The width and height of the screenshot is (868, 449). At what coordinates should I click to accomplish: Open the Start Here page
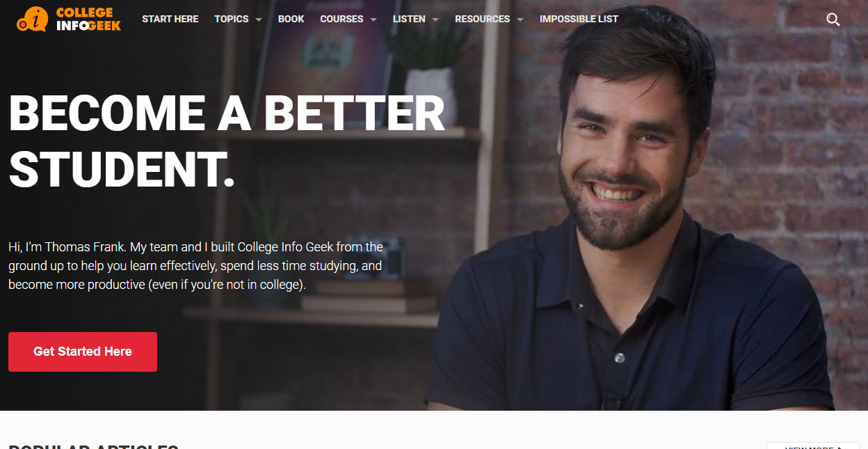pyautogui.click(x=170, y=19)
